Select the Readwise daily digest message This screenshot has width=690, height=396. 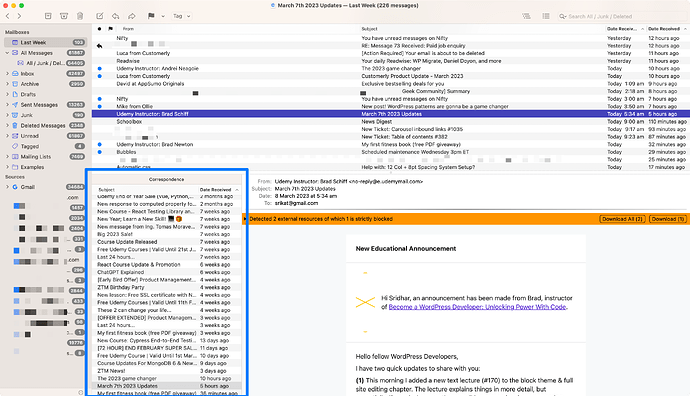pyautogui.click(x=391, y=61)
